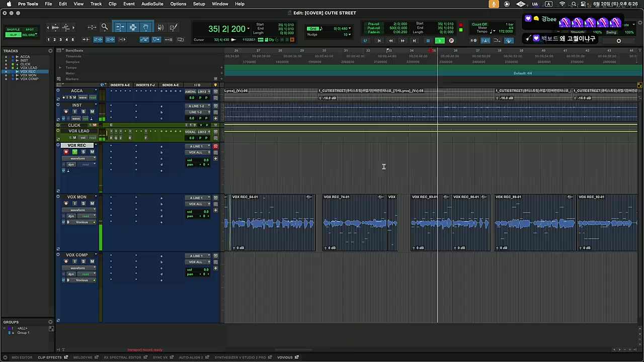Toggle REL GRID edit mode
The width and height of the screenshot is (644, 362).
30,35
